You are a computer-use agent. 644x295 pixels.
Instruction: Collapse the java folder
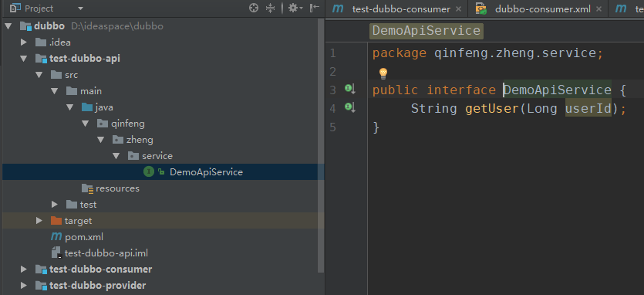click(x=70, y=107)
